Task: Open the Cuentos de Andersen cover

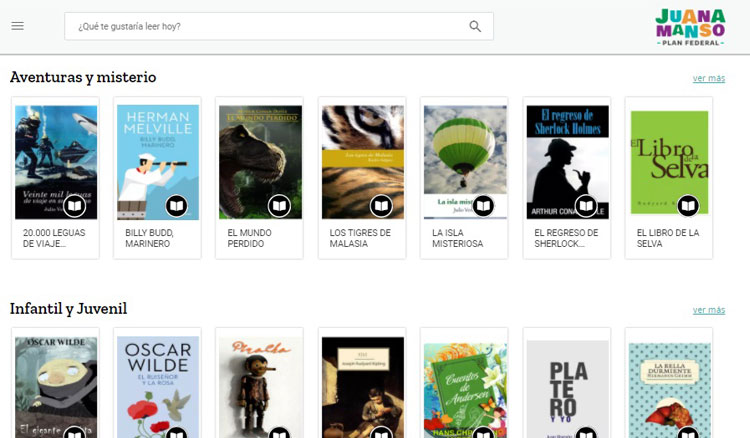Action: [465, 390]
